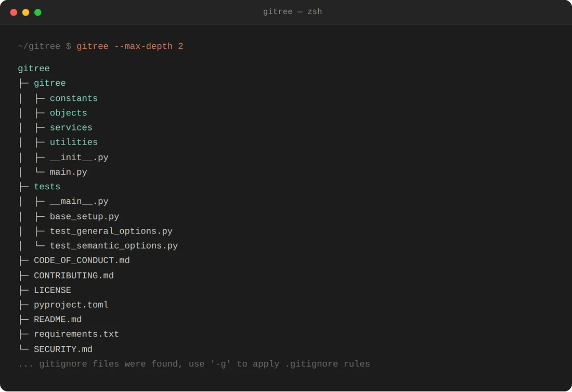Click the '__main__.py' file name

79,202
